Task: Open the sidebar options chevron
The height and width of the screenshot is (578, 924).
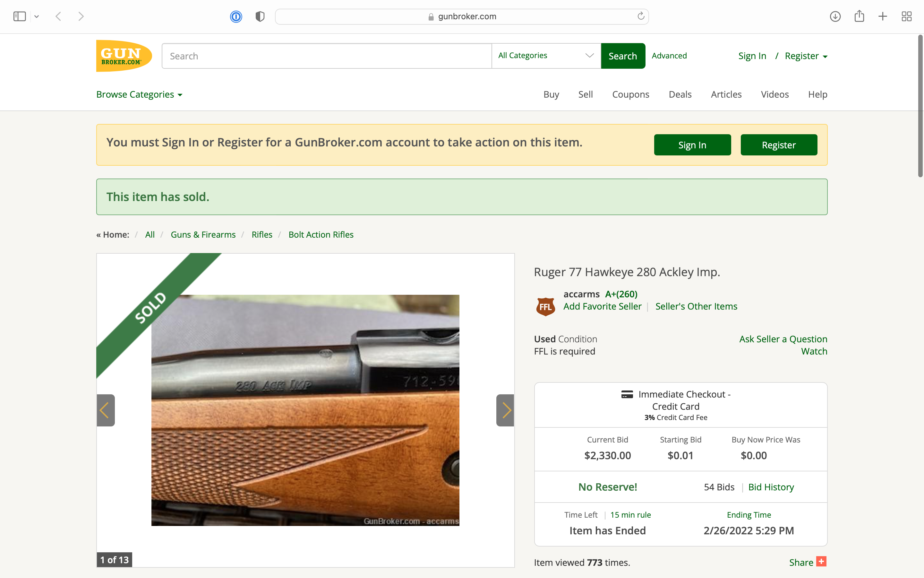Action: pos(37,16)
